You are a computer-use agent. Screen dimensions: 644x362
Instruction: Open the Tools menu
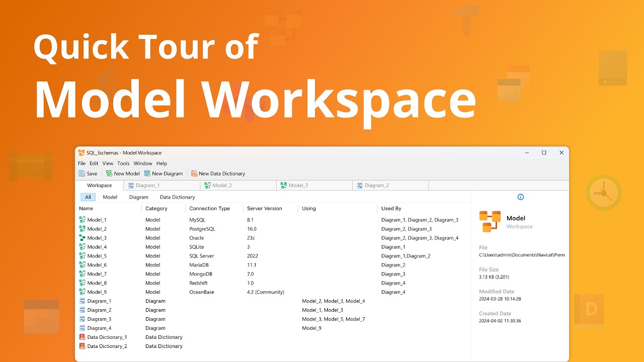(123, 163)
